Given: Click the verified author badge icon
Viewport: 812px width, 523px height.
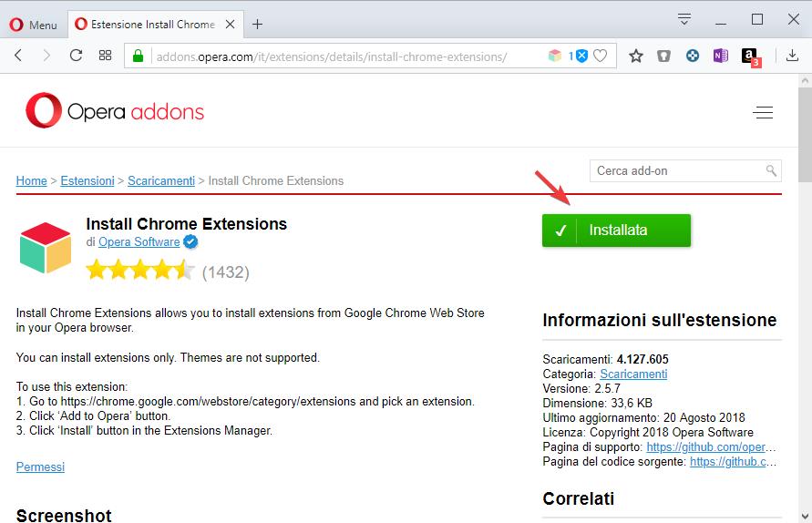Looking at the screenshot, I should (191, 241).
